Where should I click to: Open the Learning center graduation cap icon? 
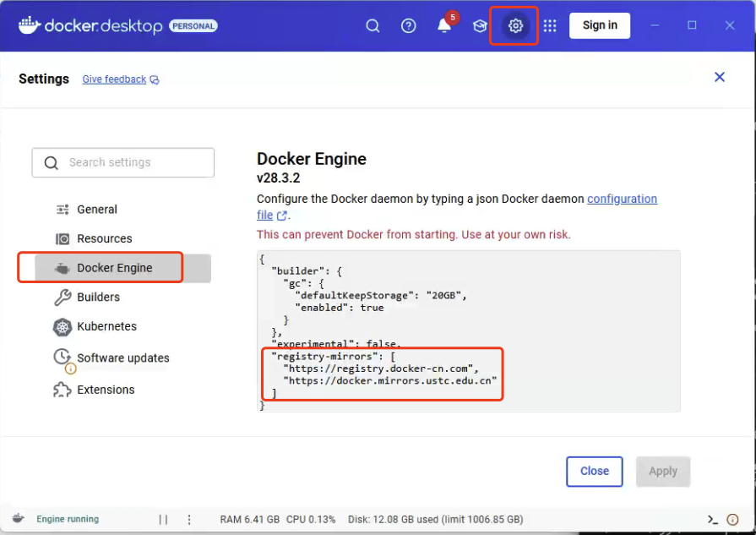point(480,25)
